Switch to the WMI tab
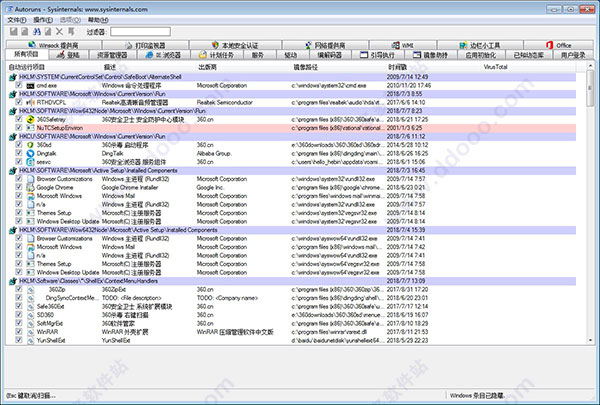This screenshot has width=600, height=405. (x=403, y=45)
